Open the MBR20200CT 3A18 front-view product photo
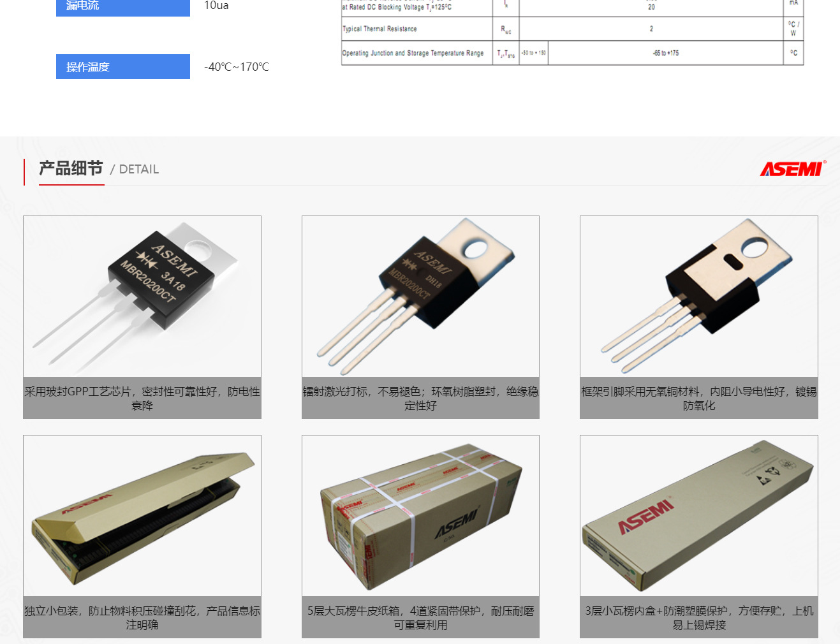840x644 pixels. coord(142,296)
